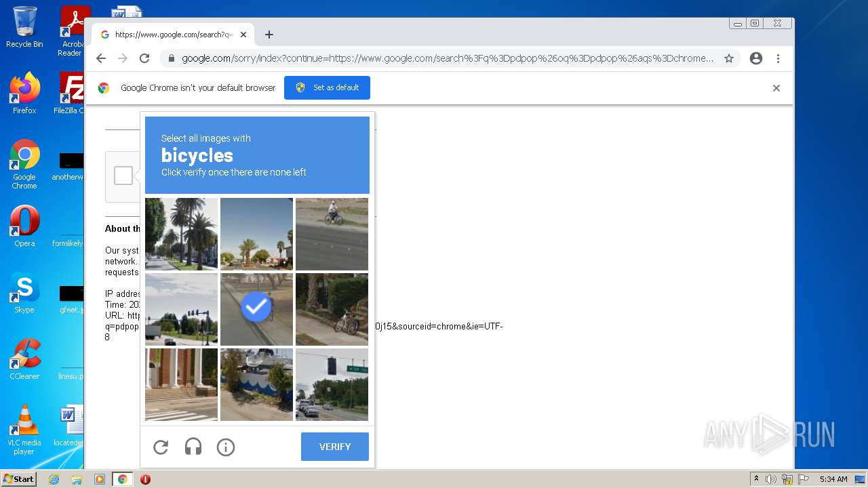Click the Show desktop button

click(861, 479)
